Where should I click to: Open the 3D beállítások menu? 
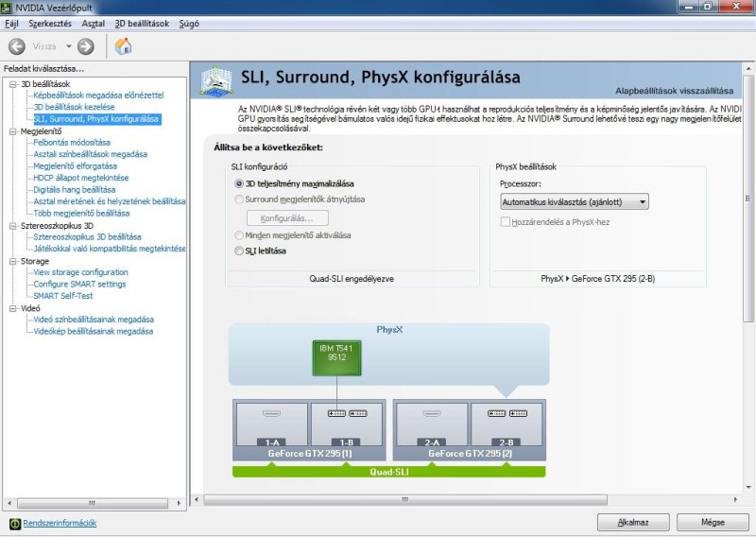pyautogui.click(x=142, y=23)
